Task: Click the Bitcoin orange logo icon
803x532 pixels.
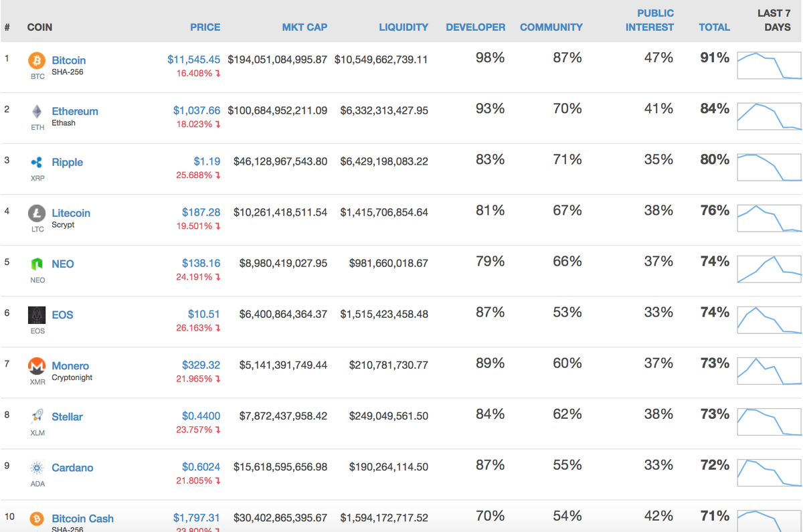Action: tap(37, 60)
